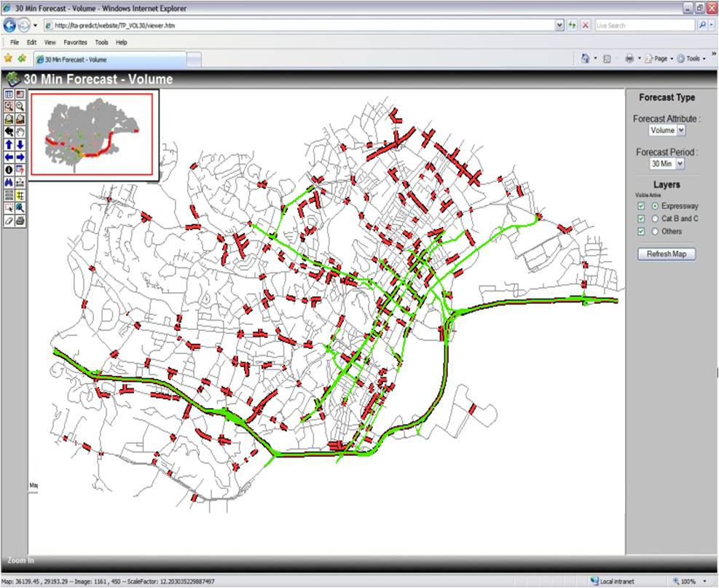Open the View menu
Image resolution: width=719 pixels, height=588 pixels.
[50, 42]
